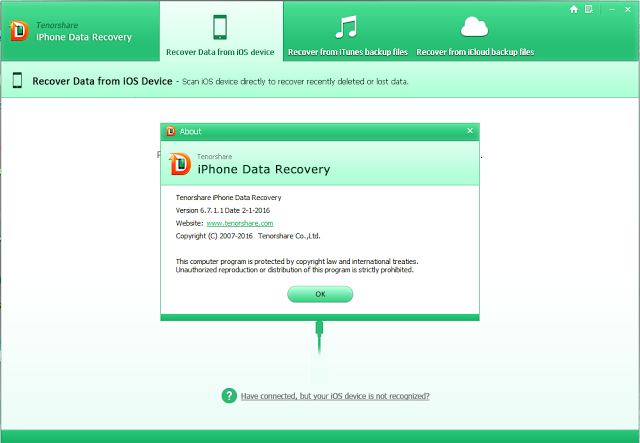This screenshot has width=640, height=443.
Task: Click the cloud iCloud icon
Action: point(474,27)
